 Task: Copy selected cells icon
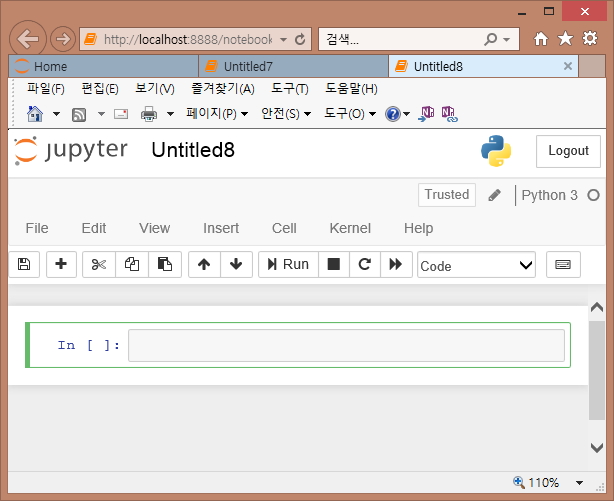132,264
